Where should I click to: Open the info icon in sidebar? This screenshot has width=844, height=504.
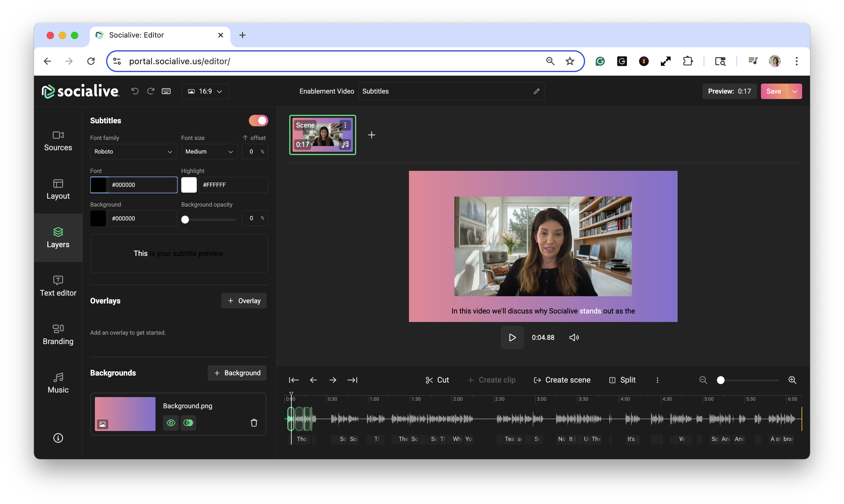click(58, 438)
